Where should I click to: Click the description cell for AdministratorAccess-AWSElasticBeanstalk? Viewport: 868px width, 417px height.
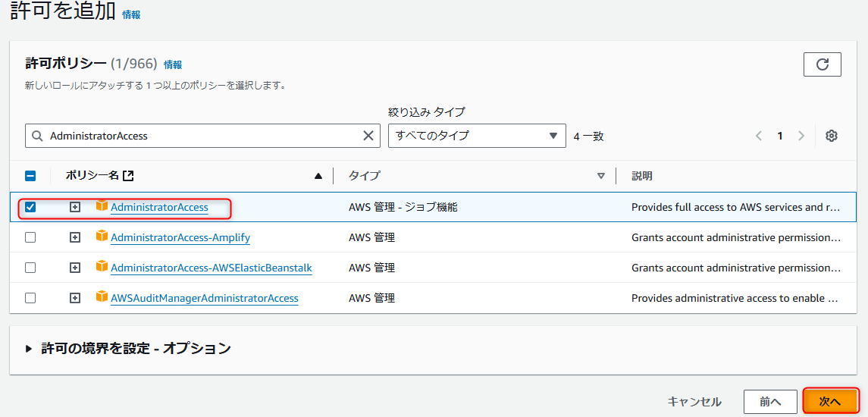coord(736,268)
